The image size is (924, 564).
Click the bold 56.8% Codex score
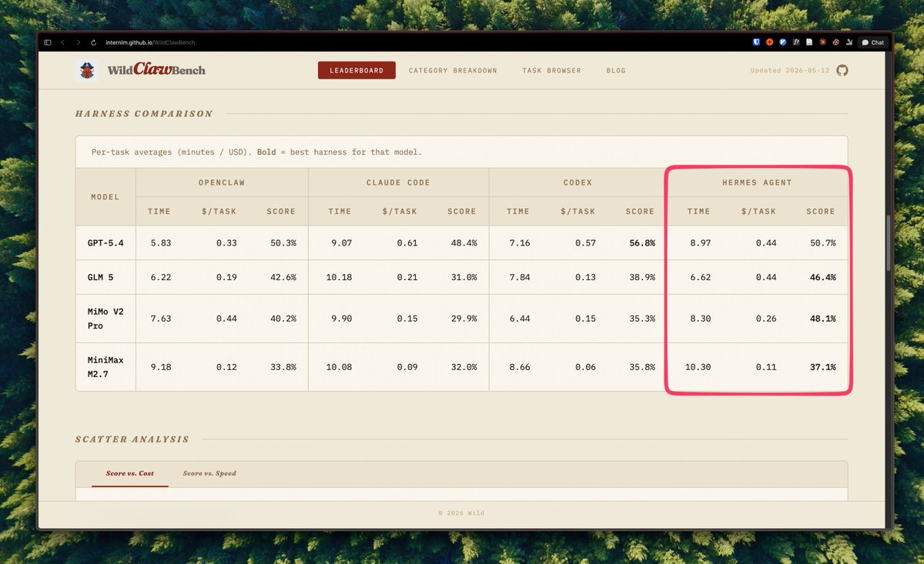click(x=641, y=243)
